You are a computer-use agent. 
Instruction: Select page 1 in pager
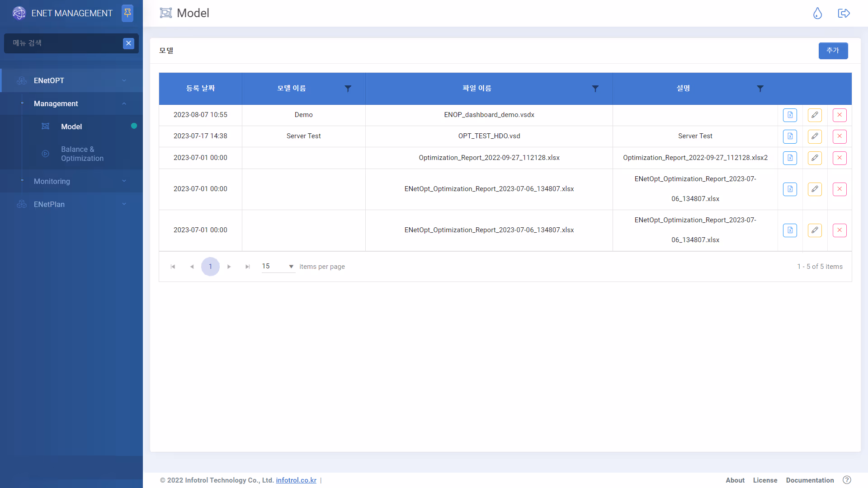210,267
